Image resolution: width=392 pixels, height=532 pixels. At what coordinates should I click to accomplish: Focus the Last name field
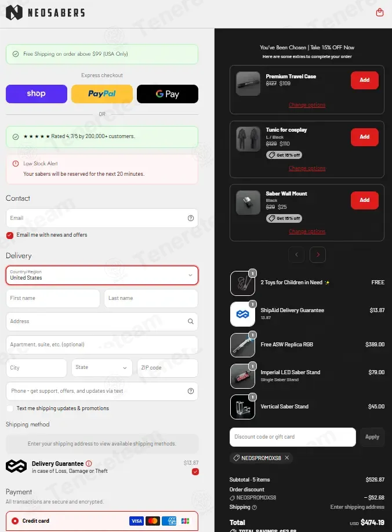[x=151, y=298]
